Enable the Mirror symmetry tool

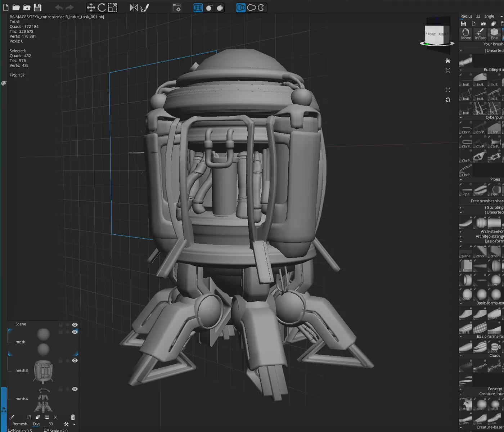[134, 8]
